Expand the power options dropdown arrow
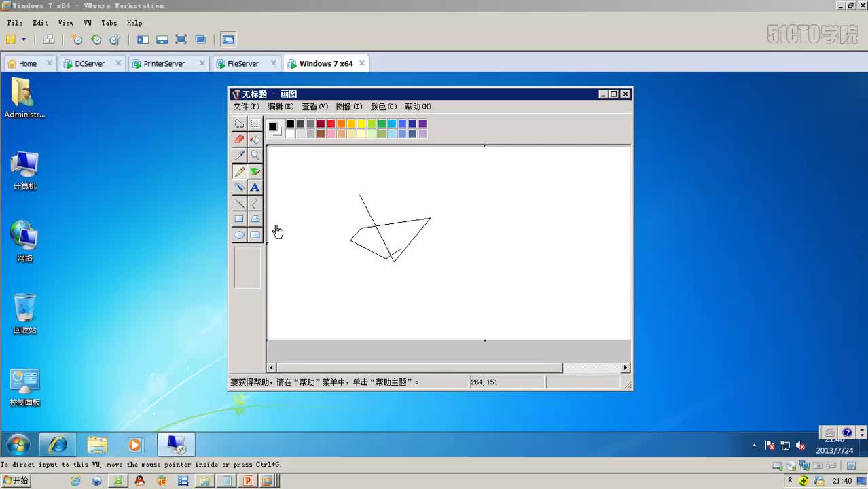The height and width of the screenshot is (489, 868). coord(24,39)
